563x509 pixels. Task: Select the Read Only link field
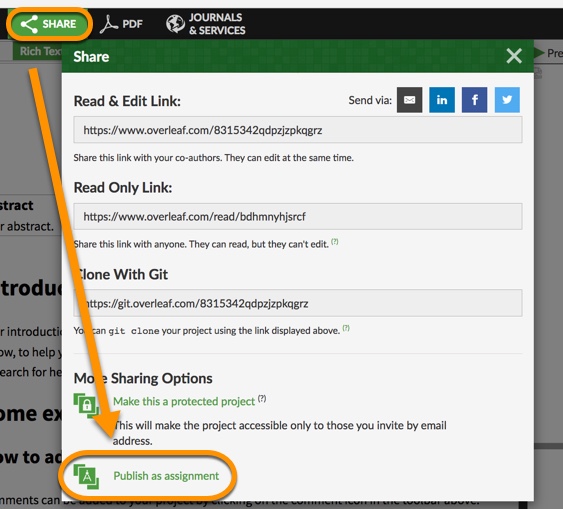[298, 216]
